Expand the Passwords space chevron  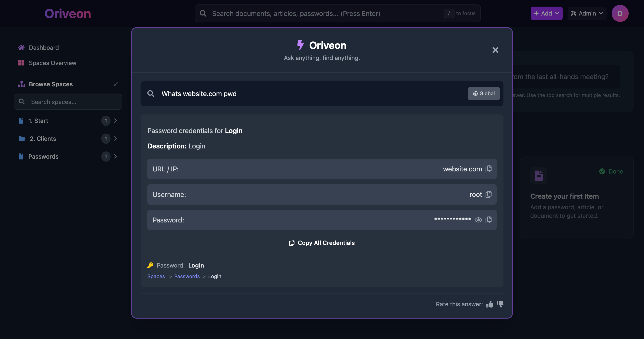[115, 157]
